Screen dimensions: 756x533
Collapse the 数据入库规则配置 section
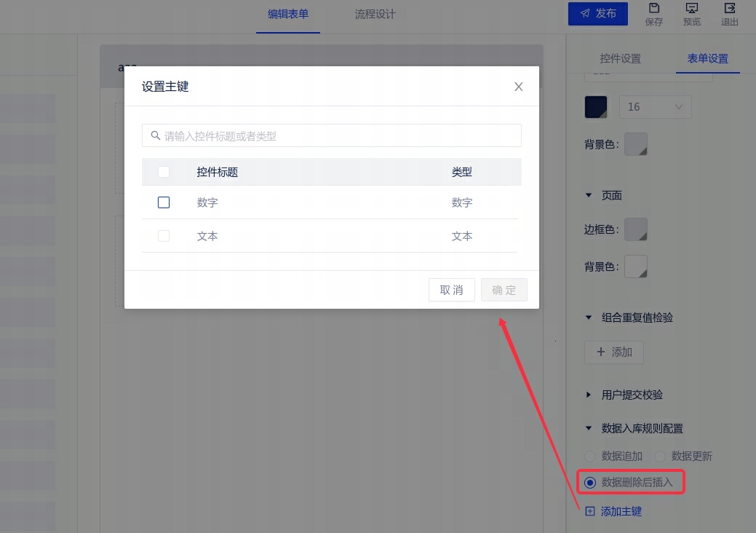click(x=589, y=428)
